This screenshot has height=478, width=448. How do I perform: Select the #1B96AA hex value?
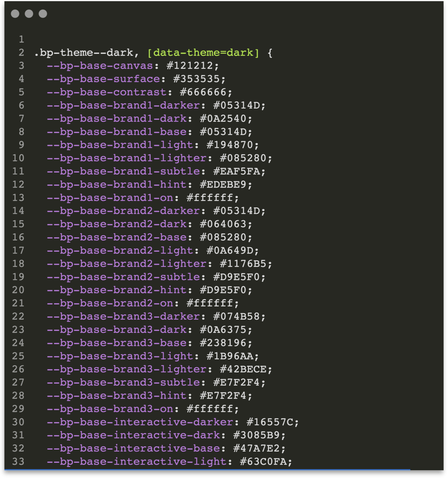[x=230, y=356]
